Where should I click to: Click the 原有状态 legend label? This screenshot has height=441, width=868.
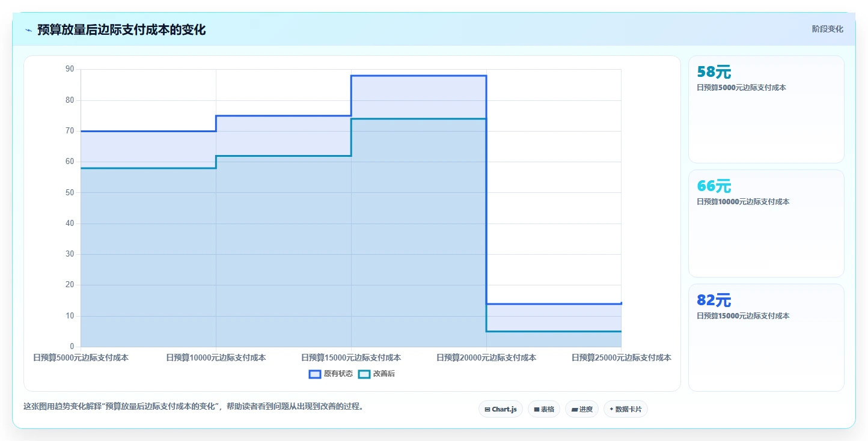point(338,374)
